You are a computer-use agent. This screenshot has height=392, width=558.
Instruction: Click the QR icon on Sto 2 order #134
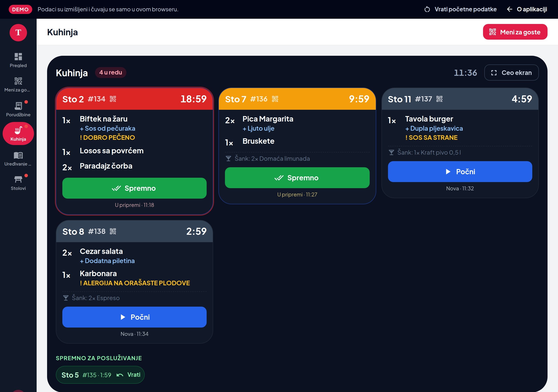tap(113, 99)
